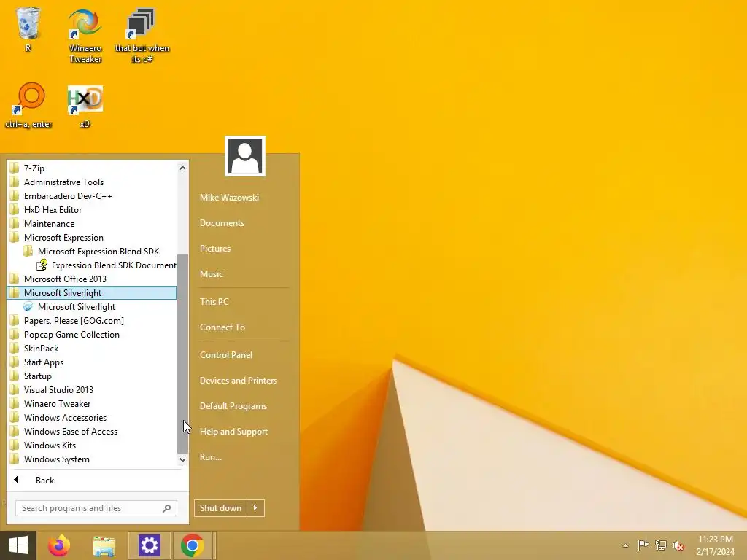
Task: Launch Winaero Tweaker desktop shortcut
Action: click(x=85, y=36)
